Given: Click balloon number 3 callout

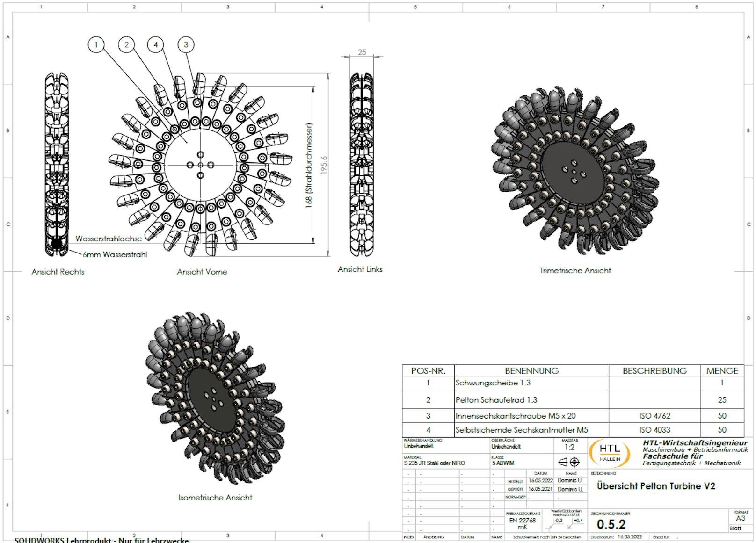Looking at the screenshot, I should click(x=186, y=45).
